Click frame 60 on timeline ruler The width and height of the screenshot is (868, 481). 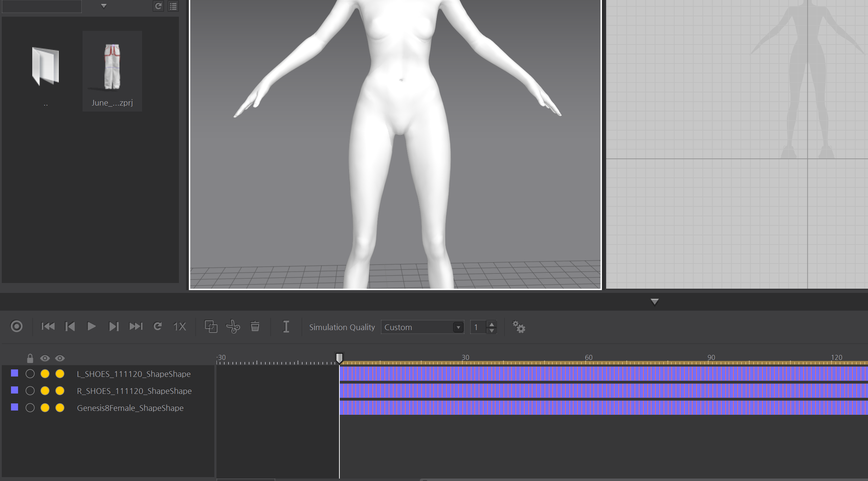click(588, 357)
